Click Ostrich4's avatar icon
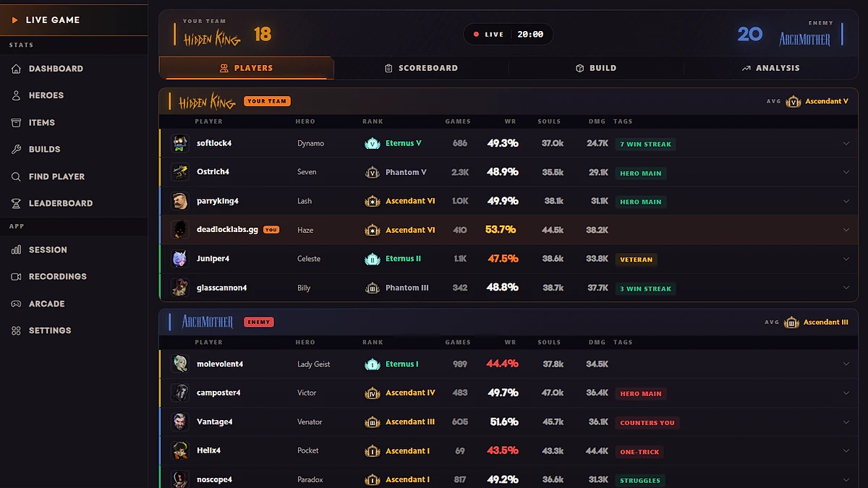The width and height of the screenshot is (868, 488). (x=180, y=172)
